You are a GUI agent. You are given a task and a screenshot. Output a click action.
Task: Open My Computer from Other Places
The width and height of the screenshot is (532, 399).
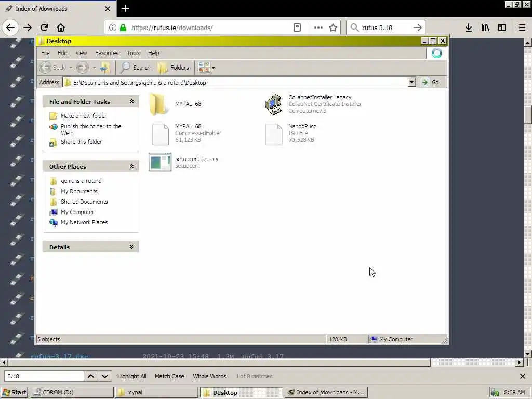77,212
